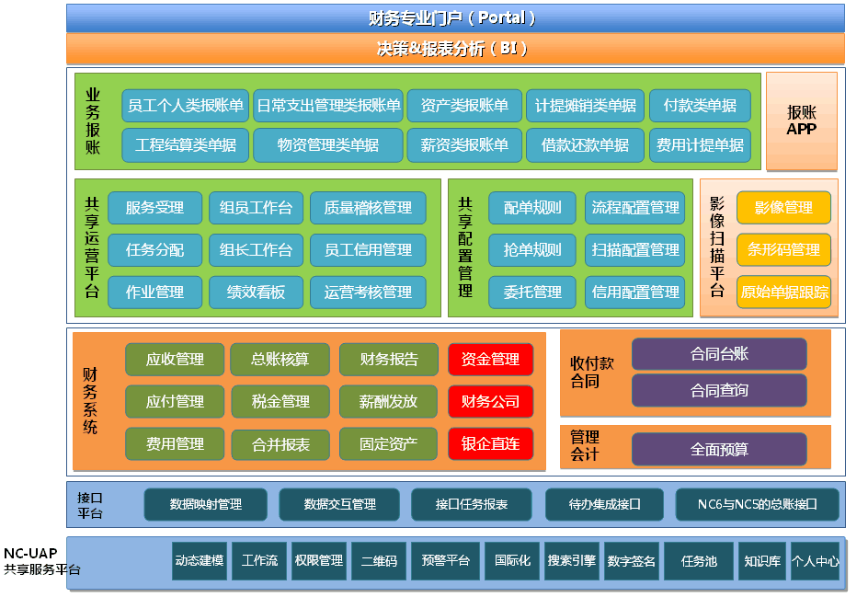Viewport: 868px width, 597px height.
Task: Expand the 接口平台 section
Action: (91, 504)
